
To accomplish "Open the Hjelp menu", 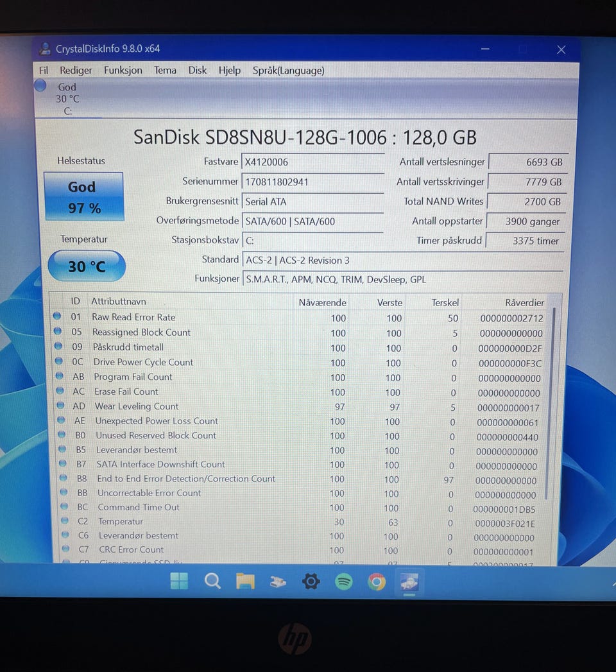I will pos(230,71).
